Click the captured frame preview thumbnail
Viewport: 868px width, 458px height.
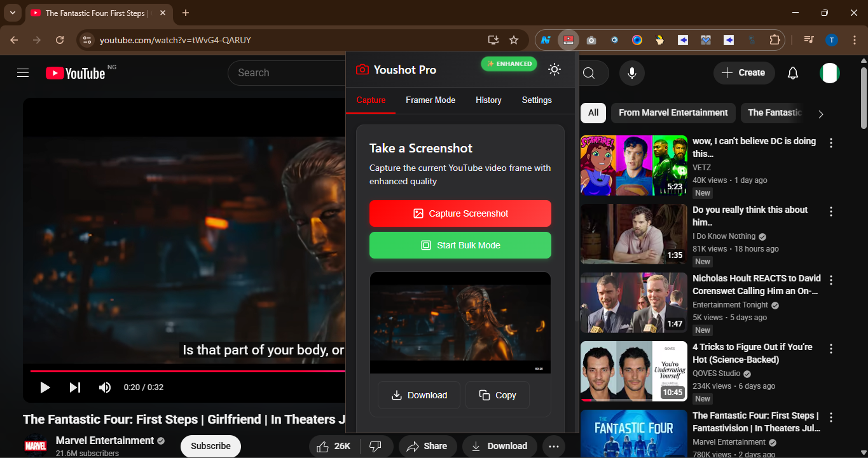click(x=460, y=323)
